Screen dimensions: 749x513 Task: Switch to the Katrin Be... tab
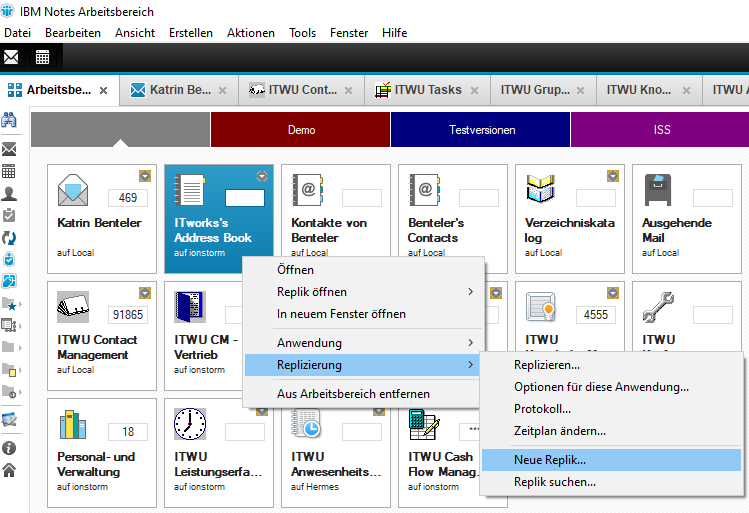tap(179, 90)
